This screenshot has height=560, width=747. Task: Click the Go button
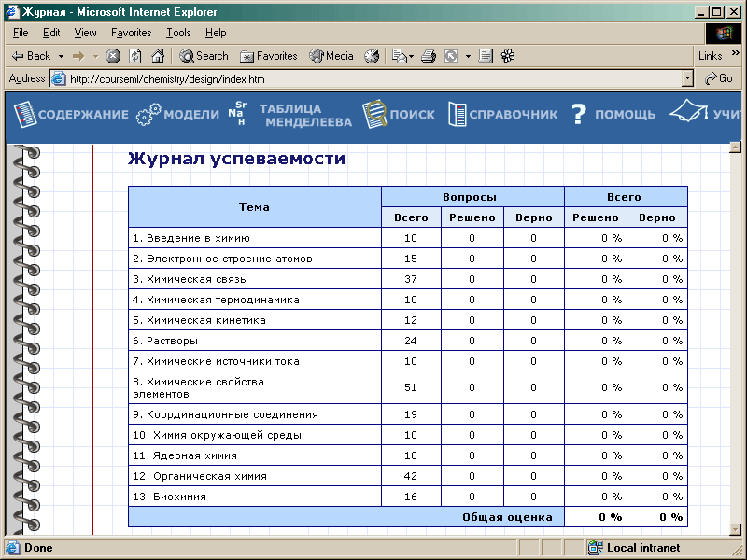click(x=719, y=78)
